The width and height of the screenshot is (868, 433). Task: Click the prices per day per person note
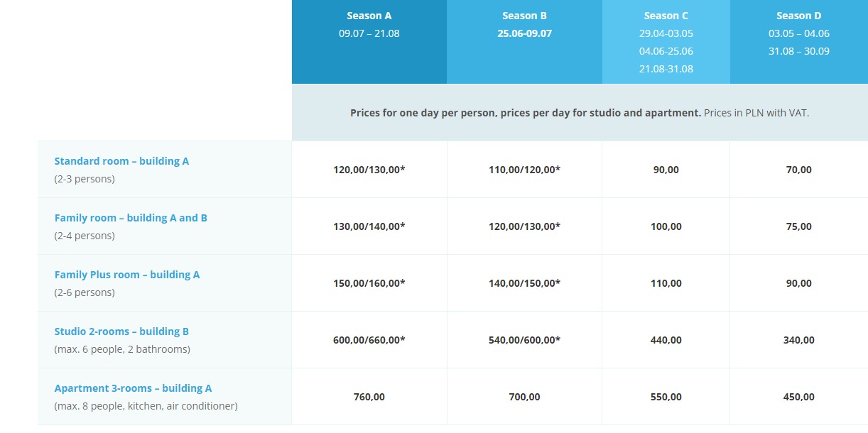pyautogui.click(x=579, y=113)
